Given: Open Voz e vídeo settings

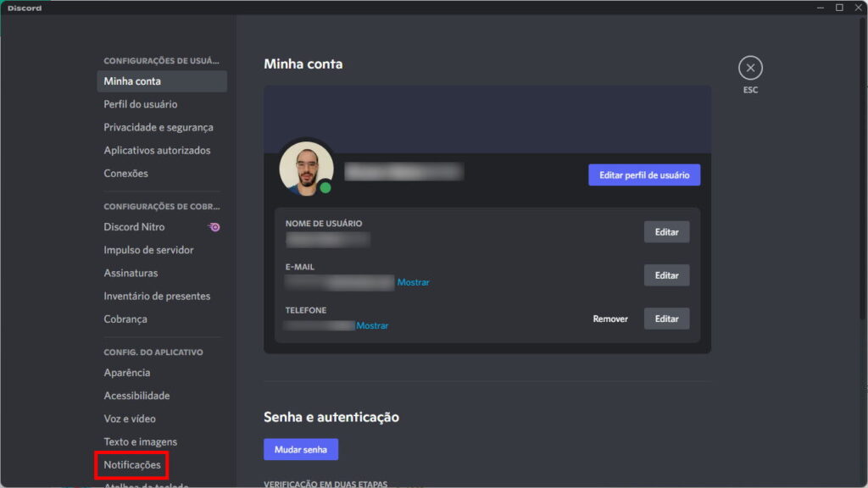Looking at the screenshot, I should pyautogui.click(x=130, y=419).
